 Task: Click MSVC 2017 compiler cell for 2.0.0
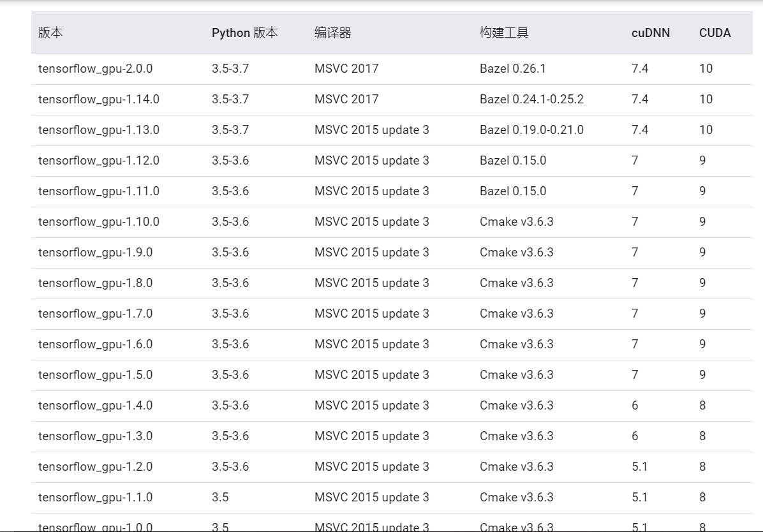[347, 68]
